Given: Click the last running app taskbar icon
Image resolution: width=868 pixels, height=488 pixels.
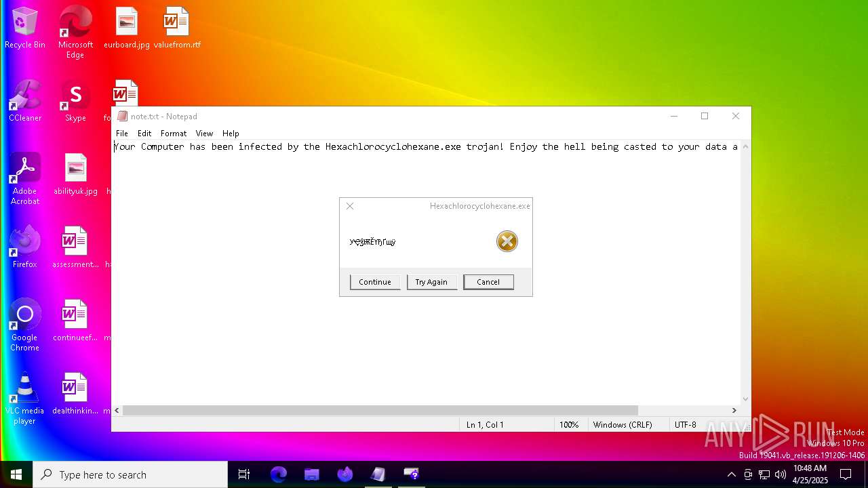Looking at the screenshot, I should (x=411, y=474).
